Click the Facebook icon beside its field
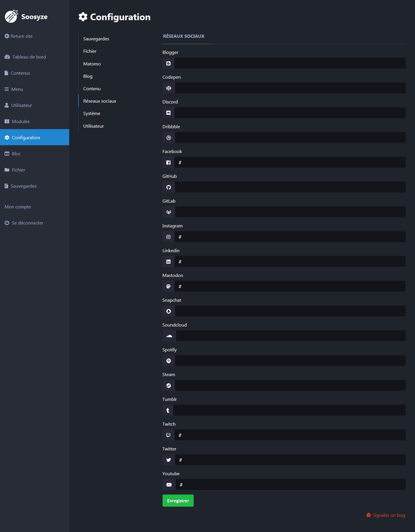Screen dimensions: 415x532 click(x=169, y=163)
